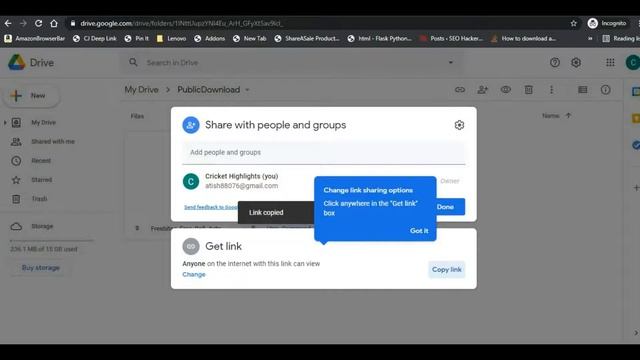640x360 pixels.
Task: Click the folder toolbar preview eye icon
Action: click(x=506, y=90)
